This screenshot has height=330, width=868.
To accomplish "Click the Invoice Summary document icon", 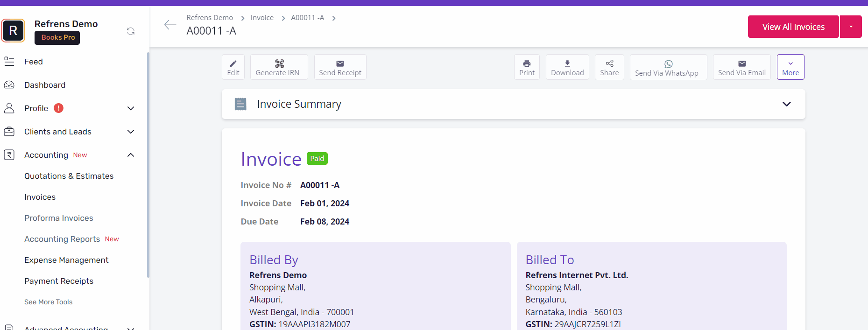I will (240, 104).
